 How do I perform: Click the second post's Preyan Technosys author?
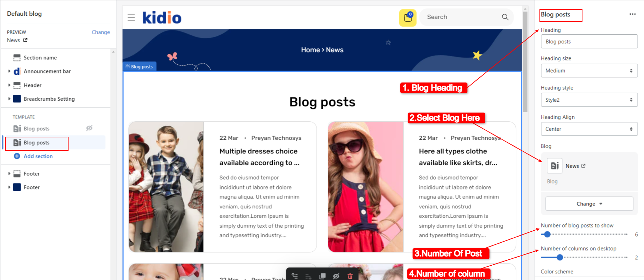pos(475,138)
